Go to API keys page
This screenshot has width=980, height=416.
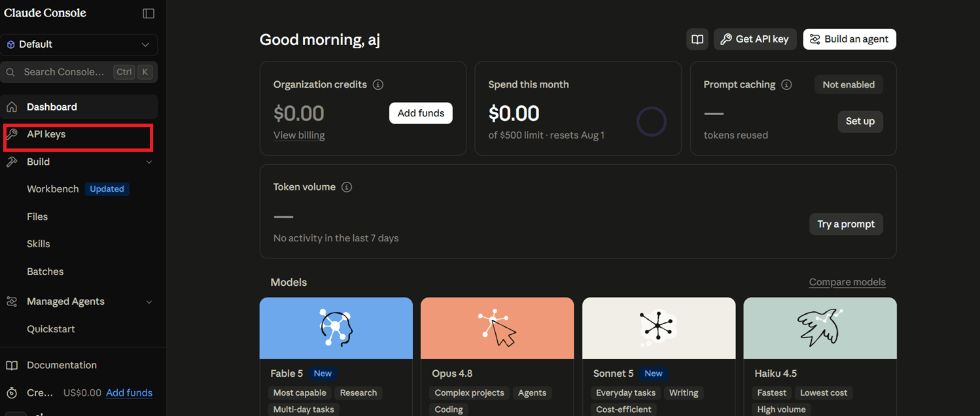(78, 135)
